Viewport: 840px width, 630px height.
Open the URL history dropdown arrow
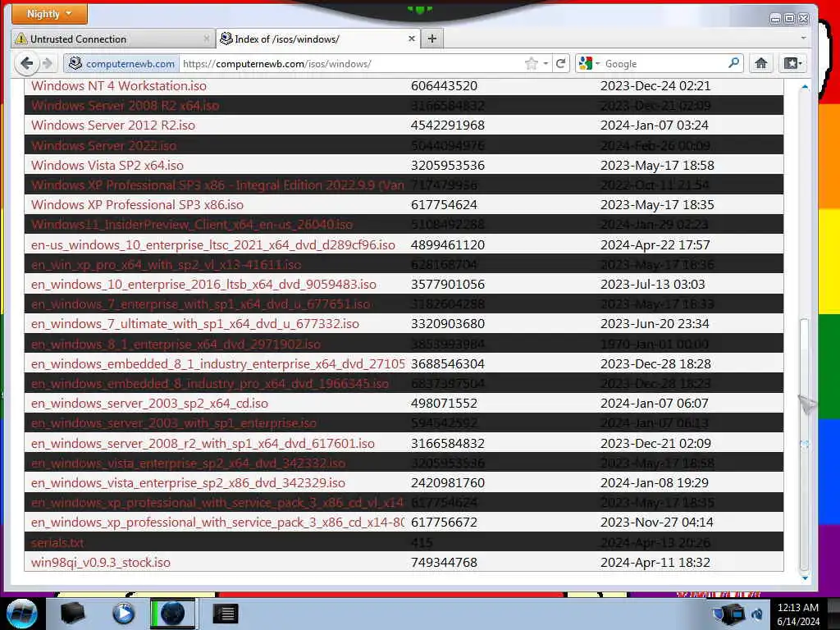[x=546, y=64]
